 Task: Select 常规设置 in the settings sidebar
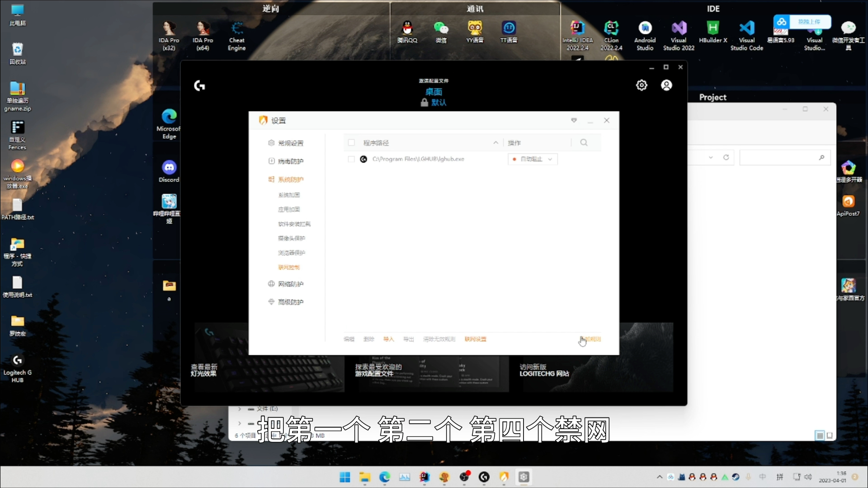coord(290,143)
